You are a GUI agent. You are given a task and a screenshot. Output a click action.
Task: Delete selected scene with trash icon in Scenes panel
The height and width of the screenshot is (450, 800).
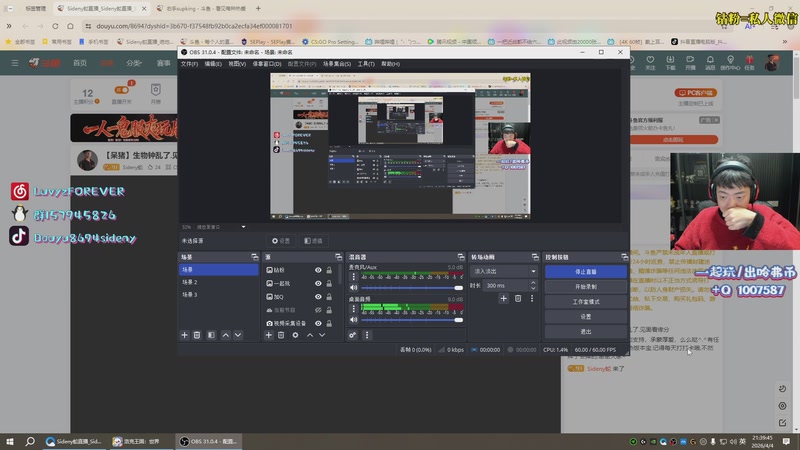pos(197,335)
